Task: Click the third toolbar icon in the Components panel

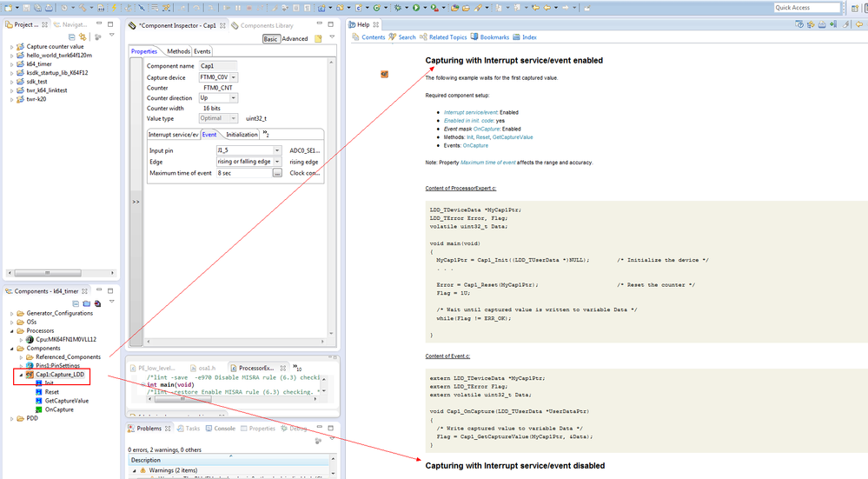Action: tap(97, 303)
